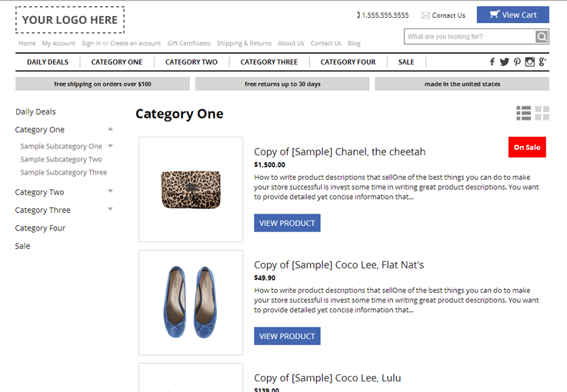Image resolution: width=567 pixels, height=392 pixels.
Task: Switch to grid view layout icon
Action: tap(542, 113)
